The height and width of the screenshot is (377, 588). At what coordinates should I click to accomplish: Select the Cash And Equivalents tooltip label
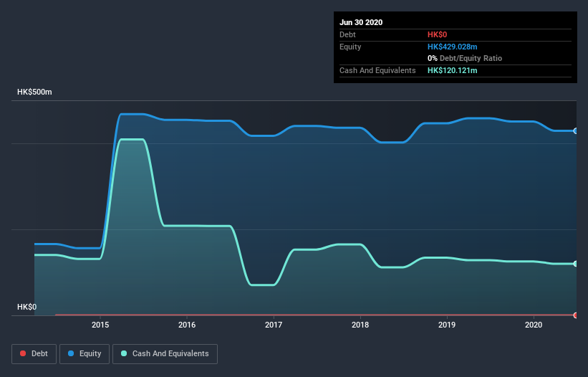(377, 70)
